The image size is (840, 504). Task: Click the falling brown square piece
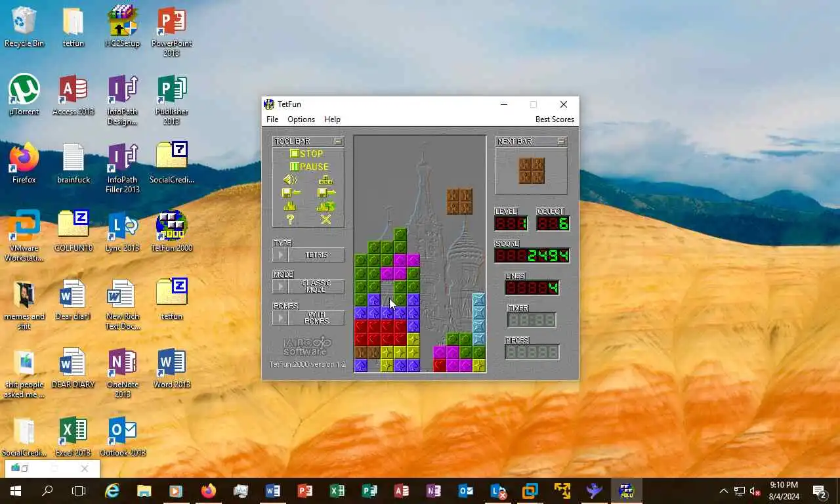point(459,201)
